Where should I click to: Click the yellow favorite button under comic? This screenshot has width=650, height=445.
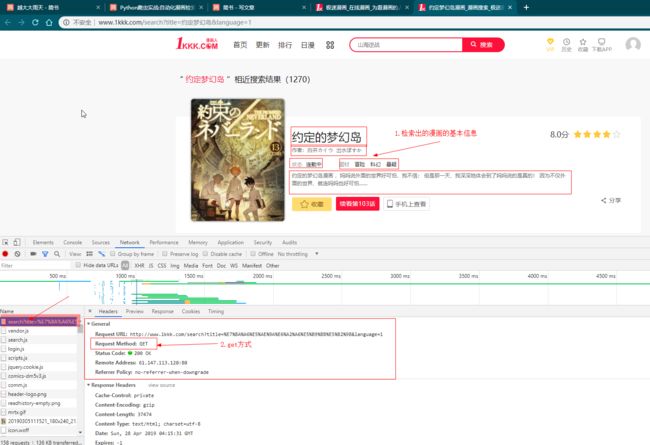coord(311,204)
